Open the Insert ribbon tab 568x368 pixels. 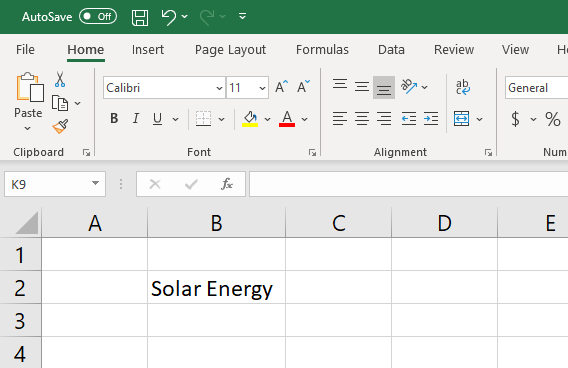148,50
